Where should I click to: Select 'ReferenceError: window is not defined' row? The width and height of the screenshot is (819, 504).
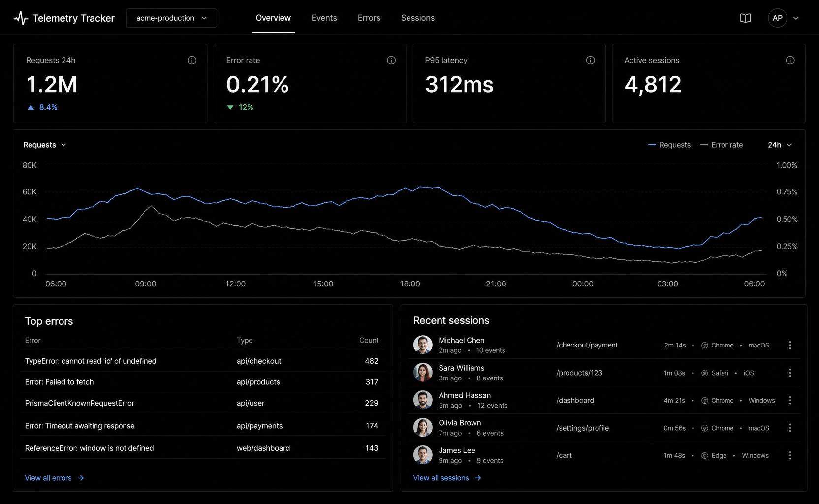(x=202, y=448)
